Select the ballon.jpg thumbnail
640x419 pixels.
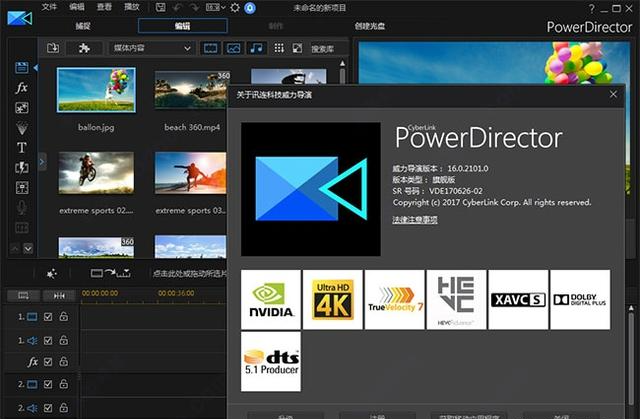(96, 90)
